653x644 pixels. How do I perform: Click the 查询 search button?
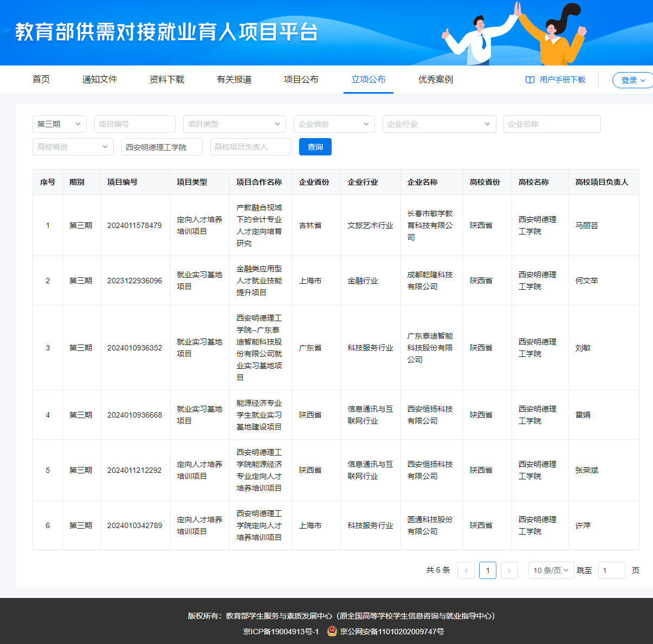tap(315, 147)
